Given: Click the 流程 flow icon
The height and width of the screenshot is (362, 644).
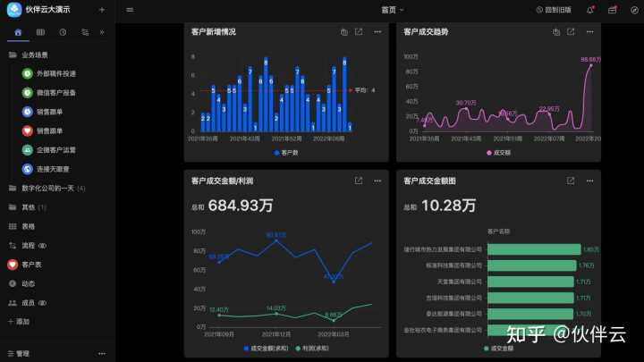Looking at the screenshot, I should coord(13,246).
